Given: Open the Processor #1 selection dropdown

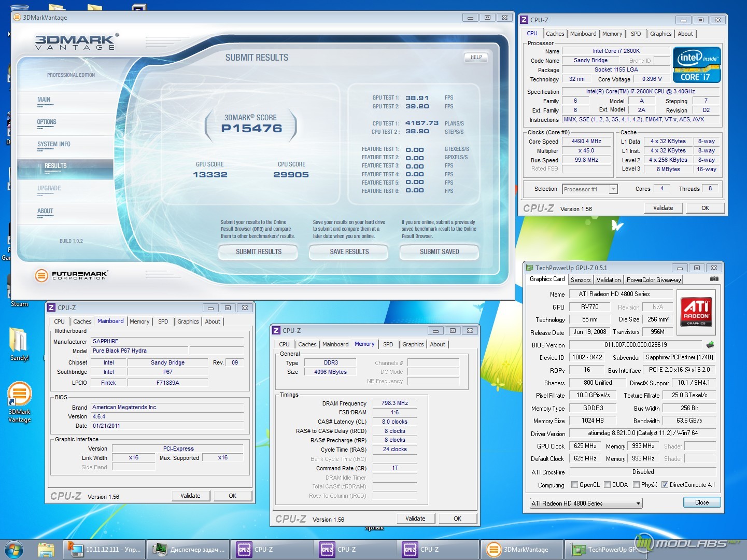Looking at the screenshot, I should (x=590, y=189).
